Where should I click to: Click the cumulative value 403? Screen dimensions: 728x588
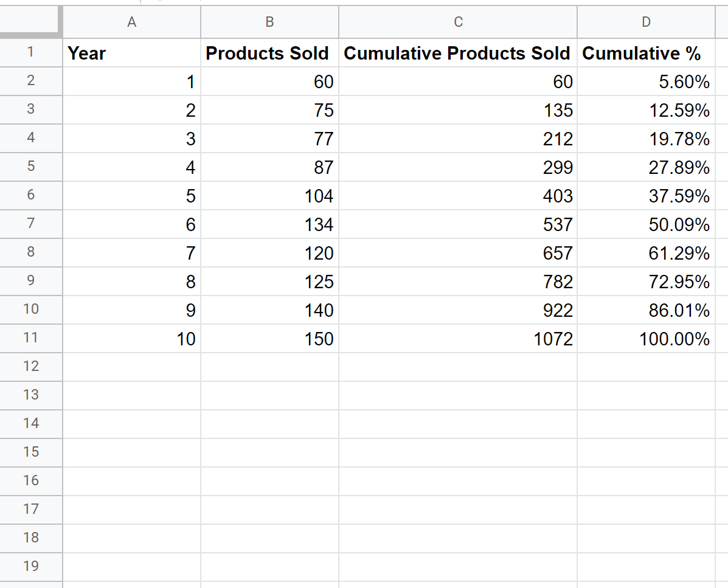coord(458,196)
